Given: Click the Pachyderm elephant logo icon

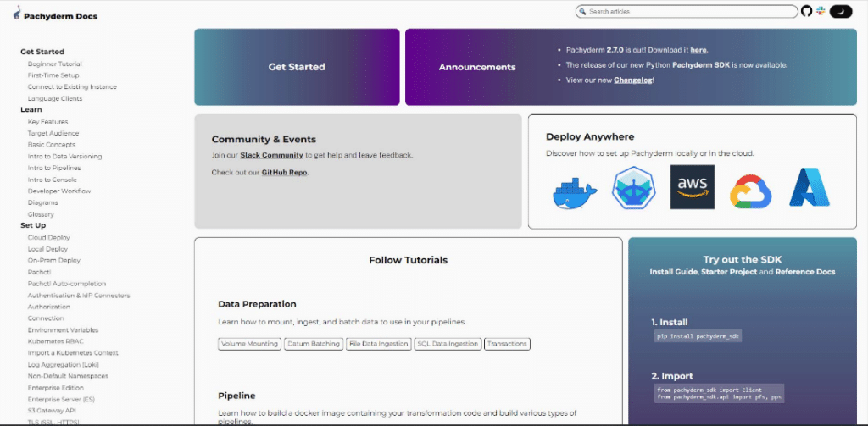Looking at the screenshot, I should (17, 13).
